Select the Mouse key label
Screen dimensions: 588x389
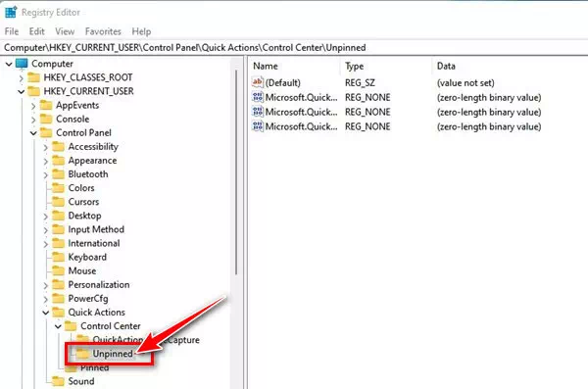82,270
